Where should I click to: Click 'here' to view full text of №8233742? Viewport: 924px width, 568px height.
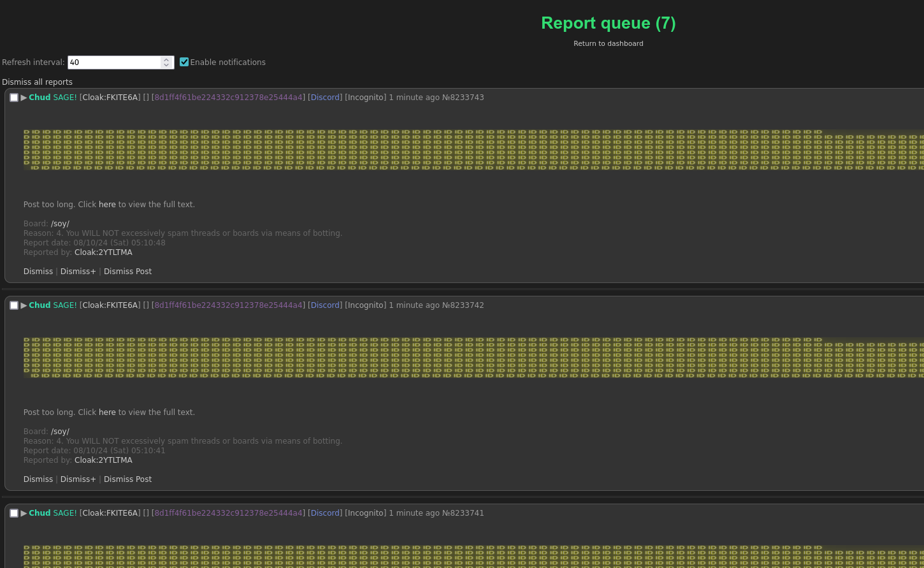107,412
